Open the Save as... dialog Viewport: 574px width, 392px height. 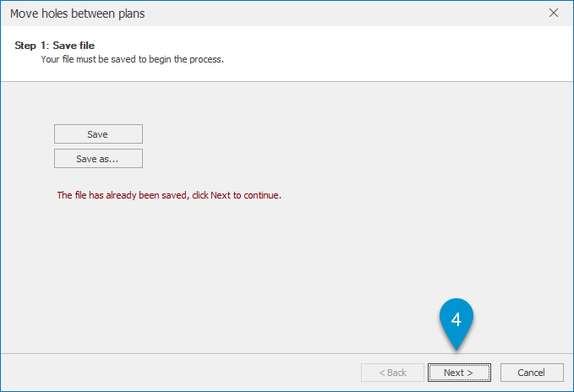point(98,159)
